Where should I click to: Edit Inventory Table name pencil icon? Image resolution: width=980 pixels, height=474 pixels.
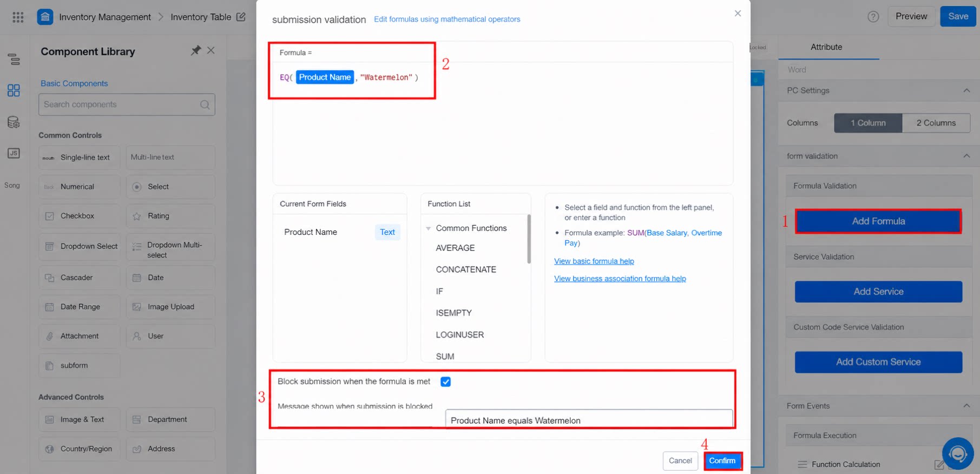[241, 17]
